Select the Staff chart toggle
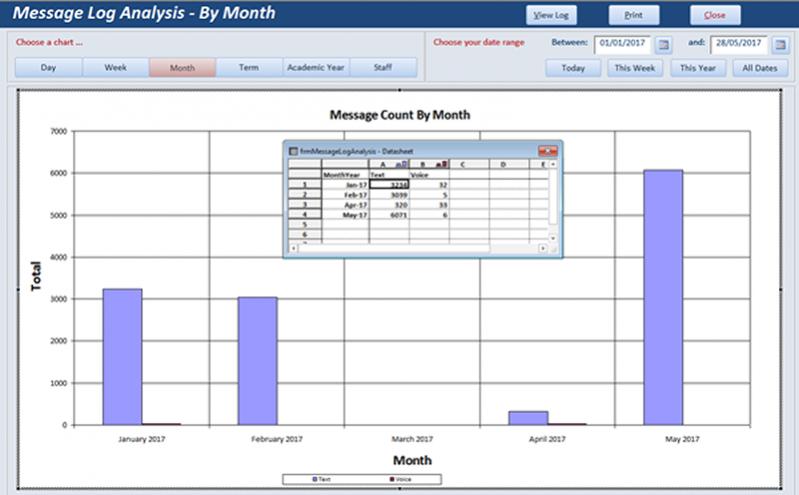Viewport: 799px width, 495px height. tap(383, 67)
